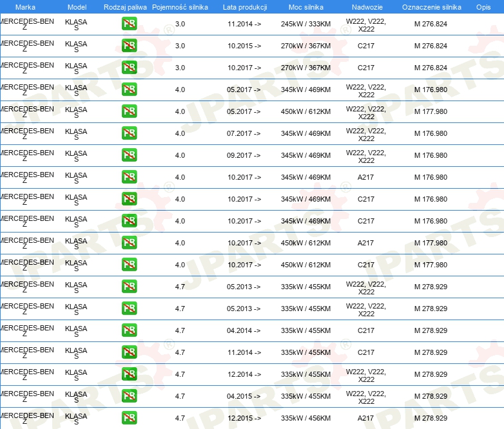Select the Lata produkcji column header
The height and width of the screenshot is (429, 504).
pos(244,6)
